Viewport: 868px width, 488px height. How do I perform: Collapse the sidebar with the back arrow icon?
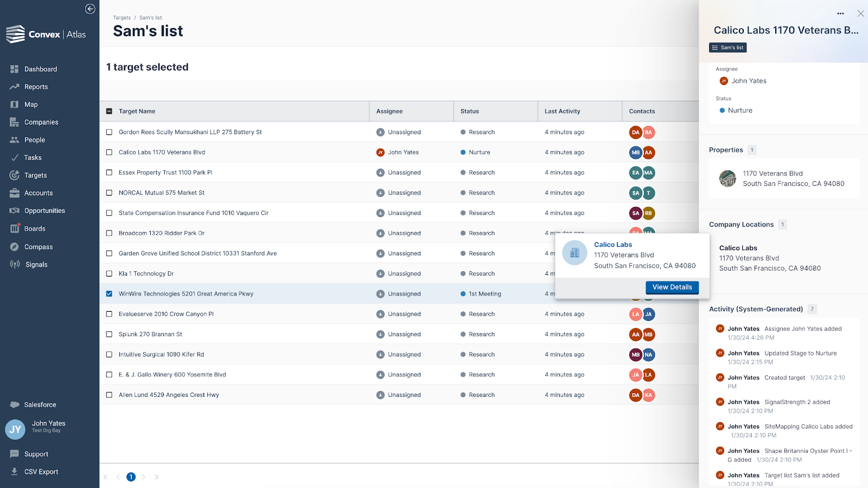[90, 9]
